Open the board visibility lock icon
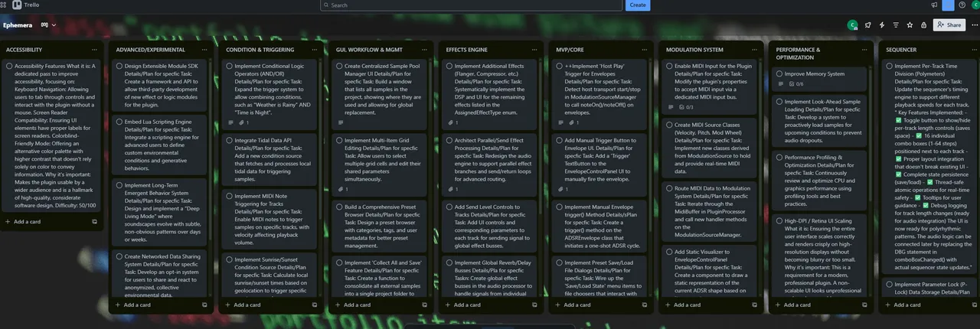The image size is (980, 329). click(x=923, y=24)
